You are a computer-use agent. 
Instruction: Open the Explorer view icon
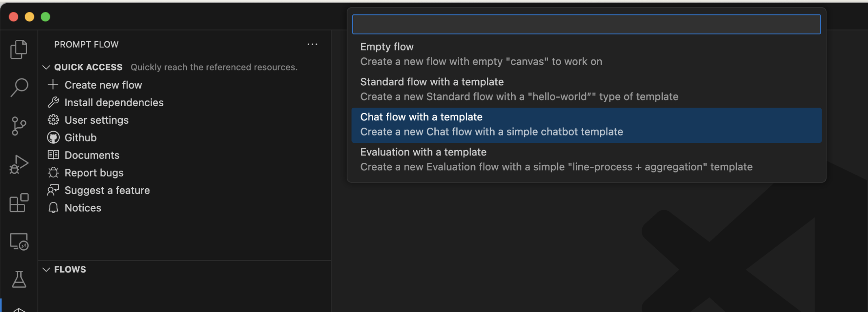pyautogui.click(x=19, y=50)
